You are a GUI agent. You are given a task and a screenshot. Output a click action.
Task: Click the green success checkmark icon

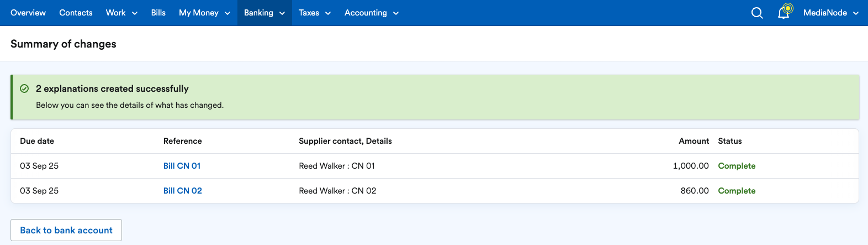pos(24,88)
